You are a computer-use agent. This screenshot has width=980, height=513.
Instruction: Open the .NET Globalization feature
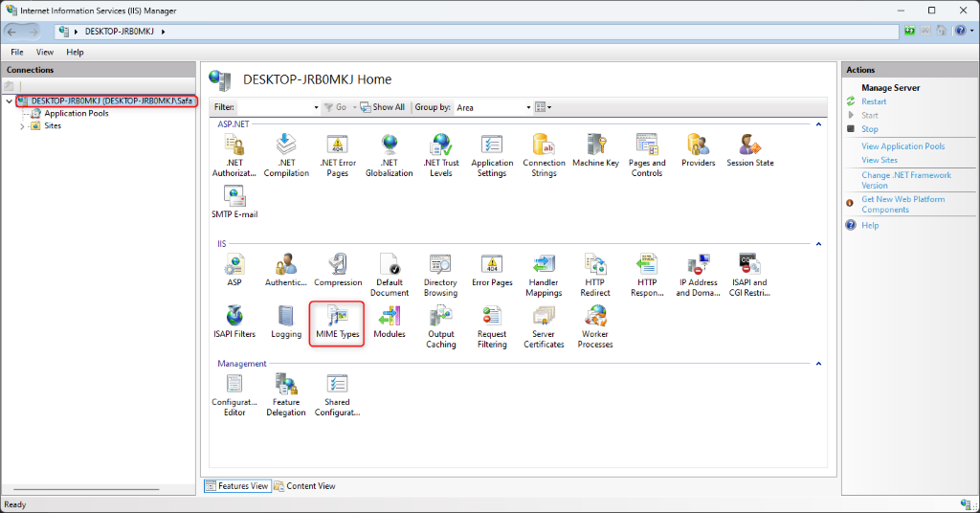pos(390,156)
